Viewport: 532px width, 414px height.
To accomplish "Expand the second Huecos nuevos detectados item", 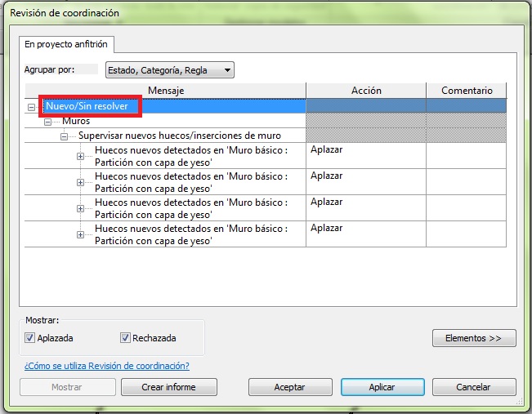I will tap(80, 182).
